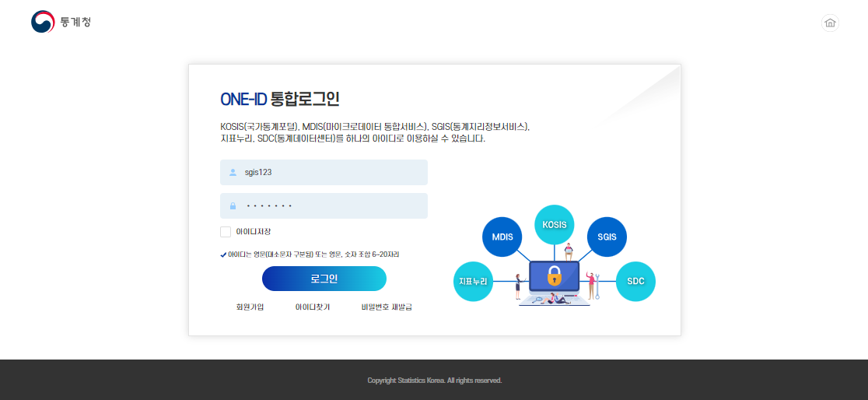Click the 지표누리, SDC description line
Image resolution: width=868 pixels, height=400 pixels.
click(x=352, y=139)
